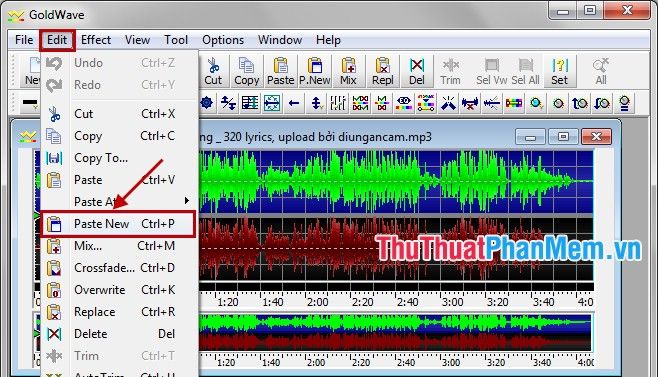Choose Replace in the Edit menu
The width and height of the screenshot is (658, 377).
coord(118,312)
